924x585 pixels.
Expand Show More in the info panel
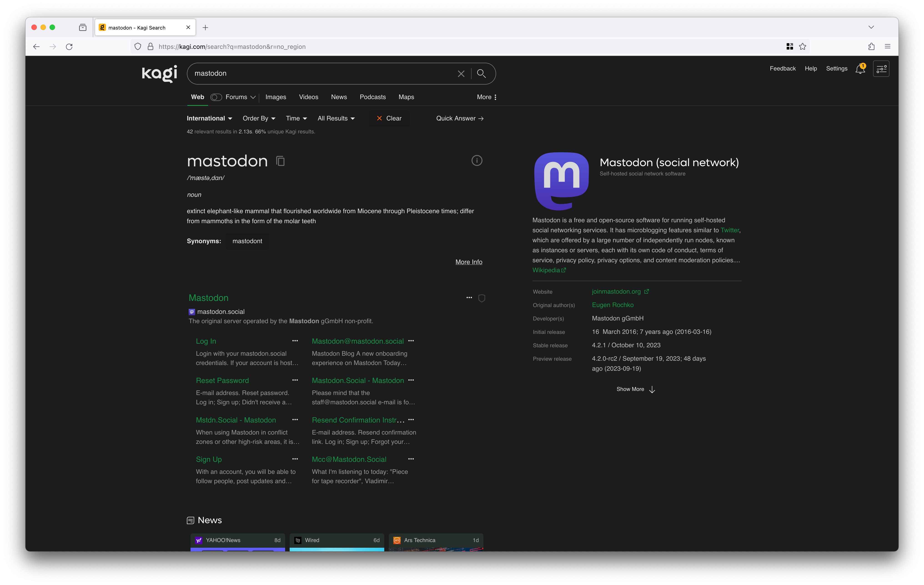636,389
